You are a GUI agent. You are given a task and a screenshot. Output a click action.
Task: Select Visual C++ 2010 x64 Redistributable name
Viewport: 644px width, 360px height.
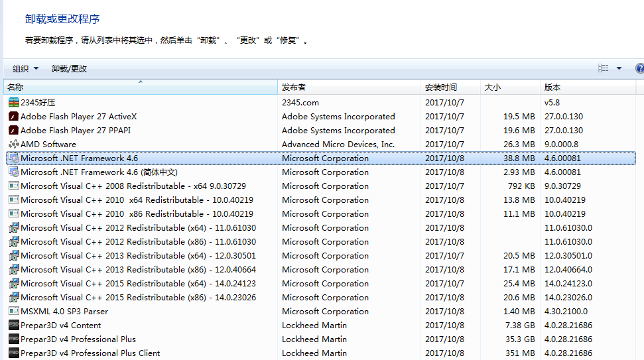click(x=137, y=200)
